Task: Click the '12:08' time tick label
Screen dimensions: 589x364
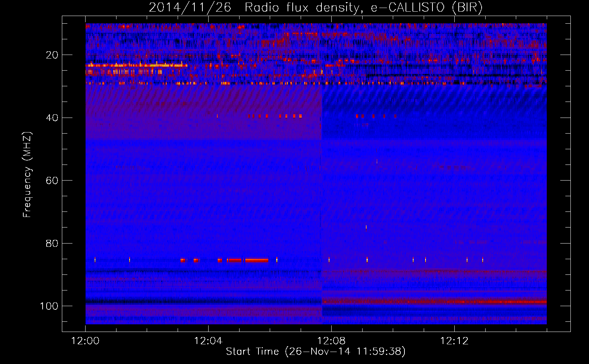Action: [331, 341]
